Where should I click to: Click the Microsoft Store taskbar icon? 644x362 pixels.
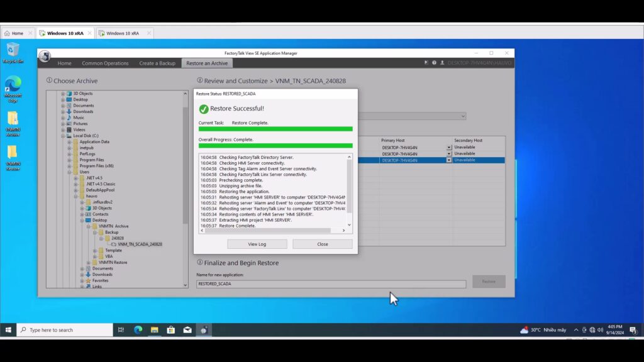(170, 330)
